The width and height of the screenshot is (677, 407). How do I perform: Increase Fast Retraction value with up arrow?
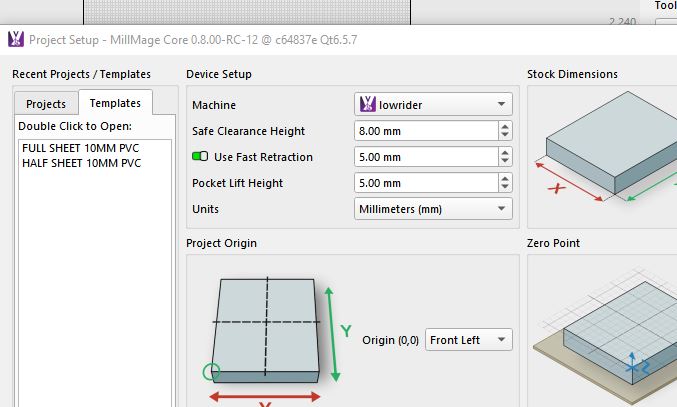[x=505, y=152]
